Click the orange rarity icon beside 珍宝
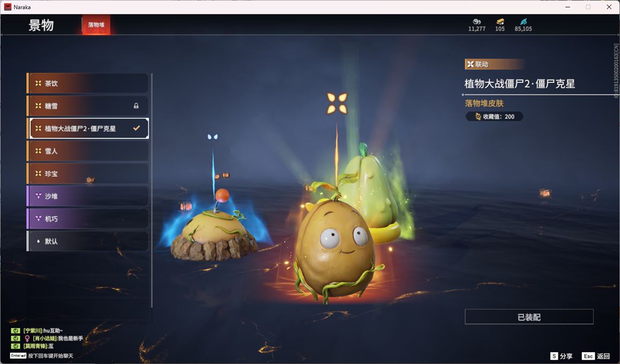 [39, 173]
